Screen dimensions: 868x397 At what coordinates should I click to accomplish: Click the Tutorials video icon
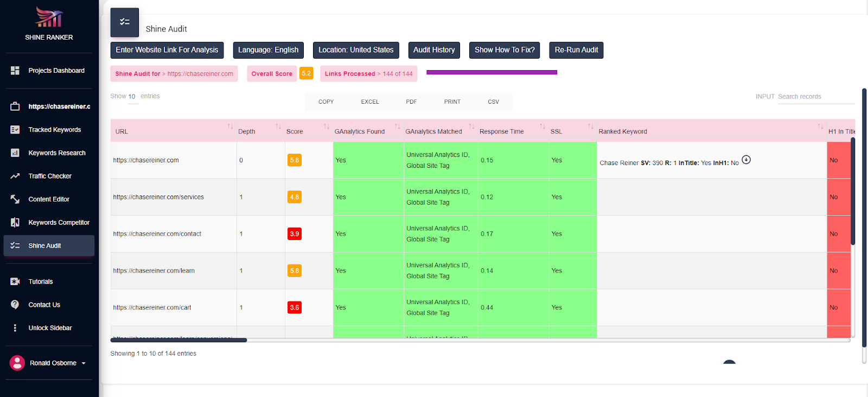click(x=15, y=281)
